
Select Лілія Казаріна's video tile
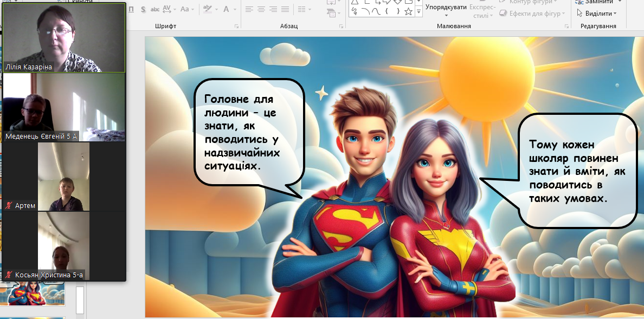63,38
